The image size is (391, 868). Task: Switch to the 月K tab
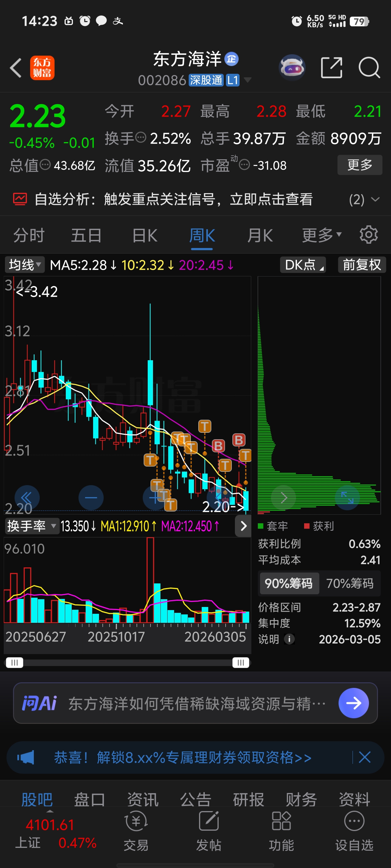click(x=260, y=235)
